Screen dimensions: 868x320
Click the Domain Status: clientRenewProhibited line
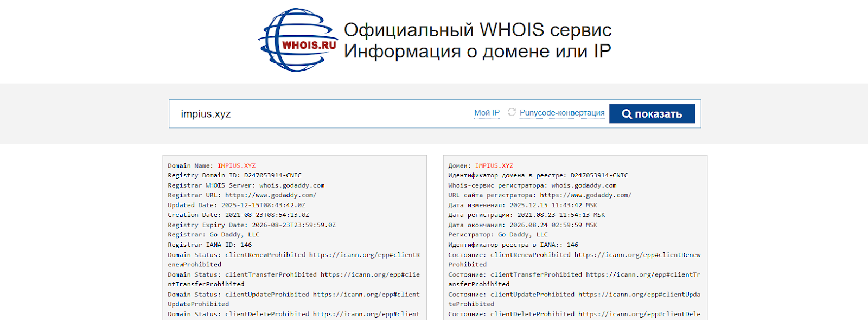click(293, 260)
